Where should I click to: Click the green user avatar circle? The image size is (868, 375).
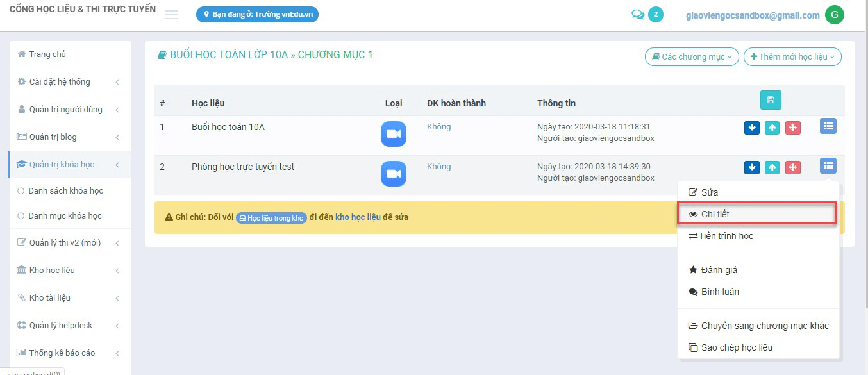coord(834,14)
